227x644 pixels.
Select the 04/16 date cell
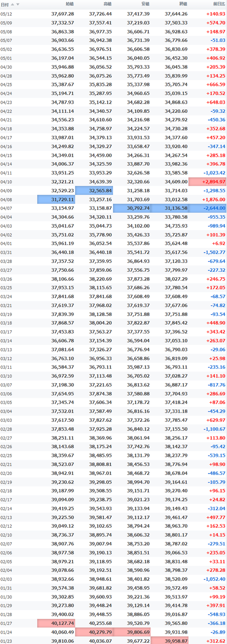[6, 146]
